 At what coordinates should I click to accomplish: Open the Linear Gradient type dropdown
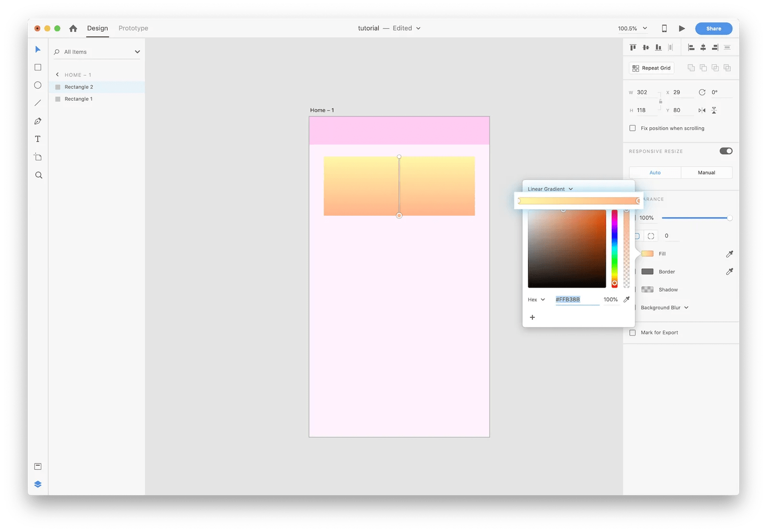[x=550, y=189]
